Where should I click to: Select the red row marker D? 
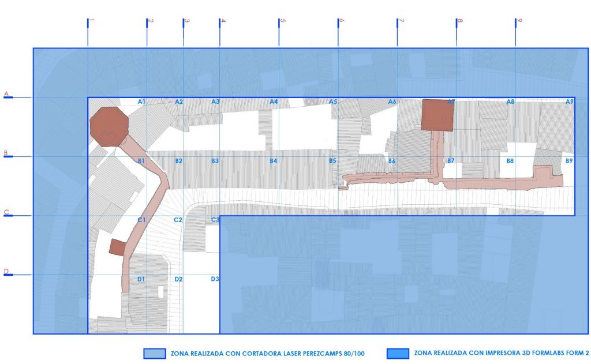coord(7,272)
